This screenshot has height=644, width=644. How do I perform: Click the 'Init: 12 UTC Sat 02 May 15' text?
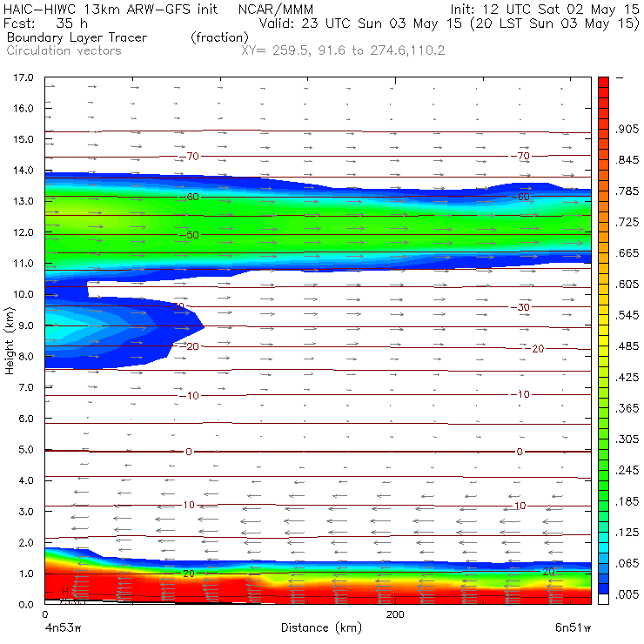pyautogui.click(x=545, y=9)
